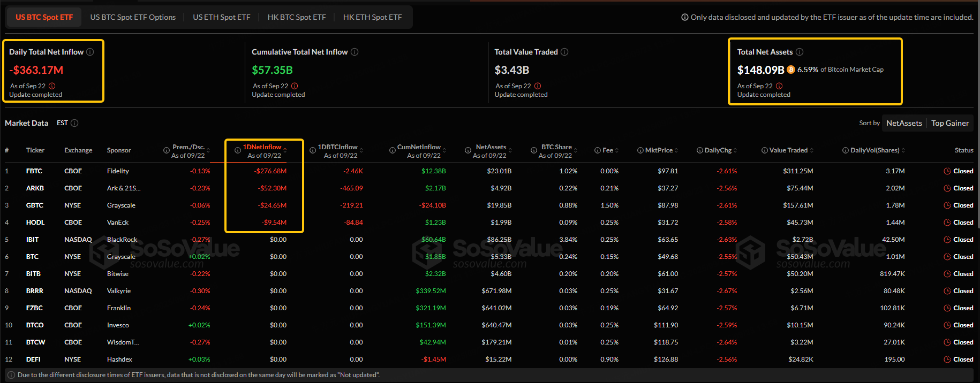Click the -$363.17M daily inflow value
Viewport: 980px width, 383px height.
coord(36,70)
